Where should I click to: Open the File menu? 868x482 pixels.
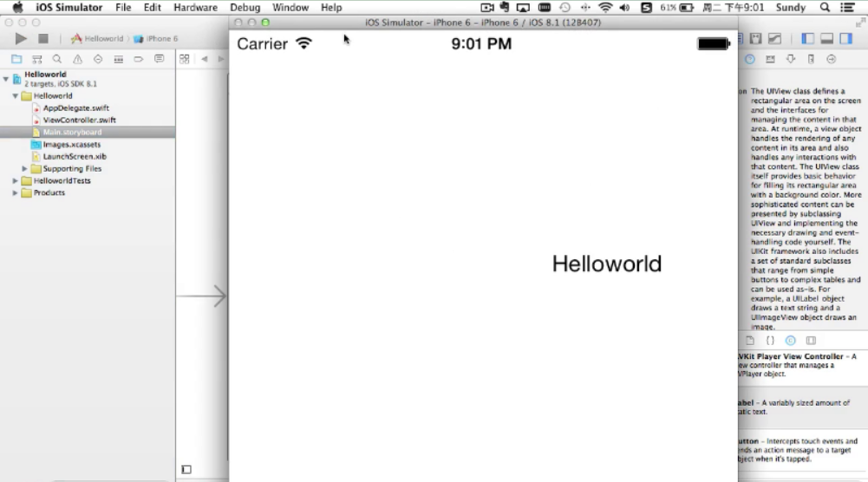[x=123, y=7]
